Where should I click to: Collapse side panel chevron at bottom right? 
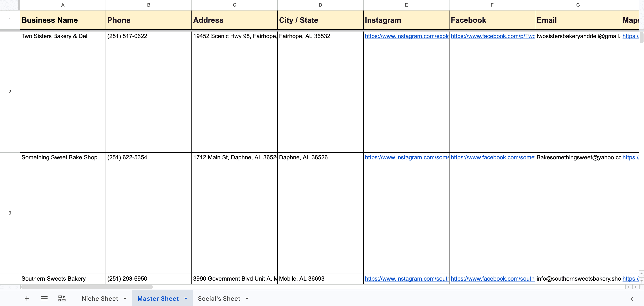(632, 299)
